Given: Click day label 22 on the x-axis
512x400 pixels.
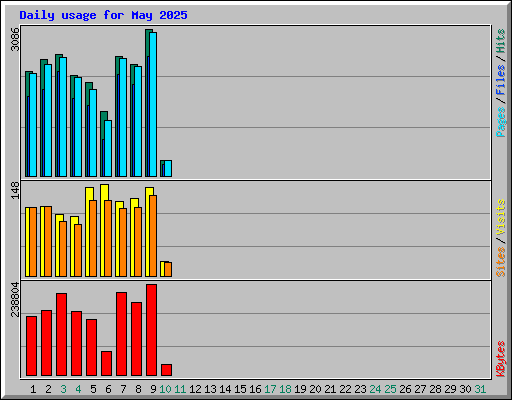Looking at the screenshot, I should (345, 389).
